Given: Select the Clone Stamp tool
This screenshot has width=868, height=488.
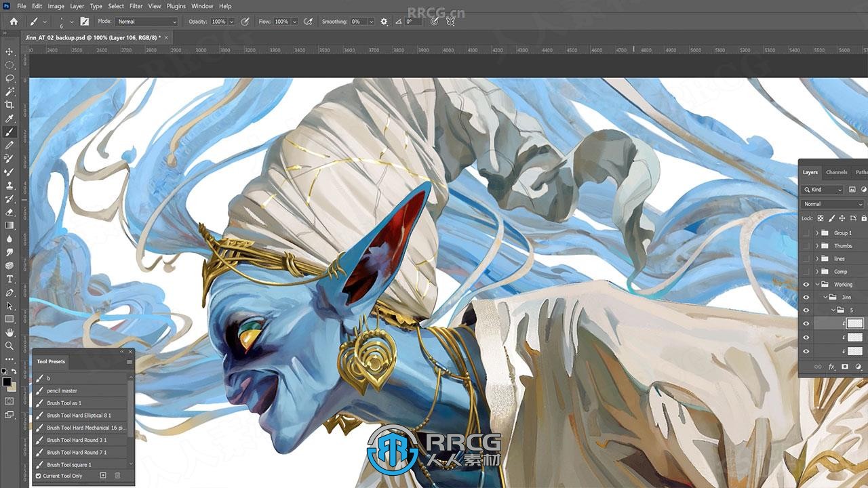Looking at the screenshot, I should click(9, 185).
